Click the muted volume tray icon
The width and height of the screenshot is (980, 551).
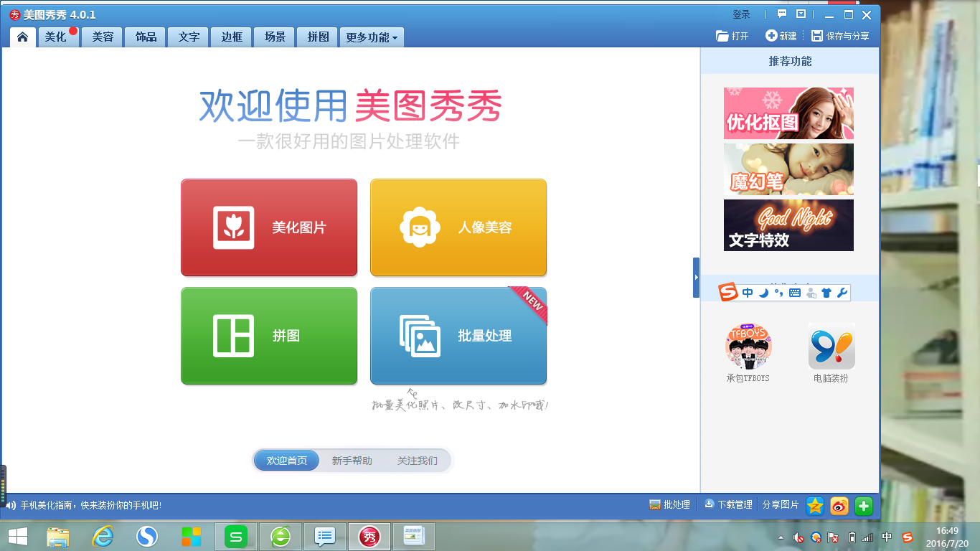(798, 537)
